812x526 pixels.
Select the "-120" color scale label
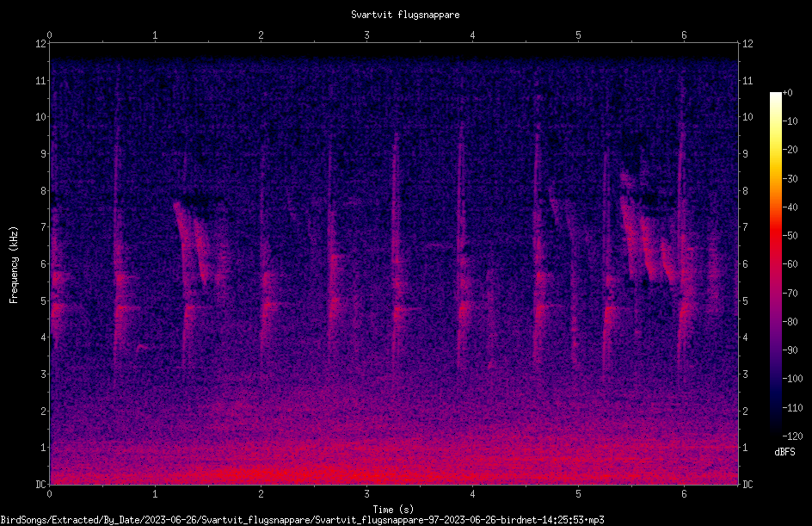click(792, 436)
